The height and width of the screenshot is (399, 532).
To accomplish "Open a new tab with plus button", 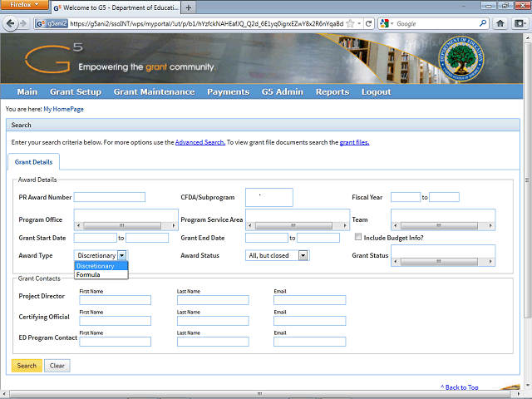I will point(189,7).
